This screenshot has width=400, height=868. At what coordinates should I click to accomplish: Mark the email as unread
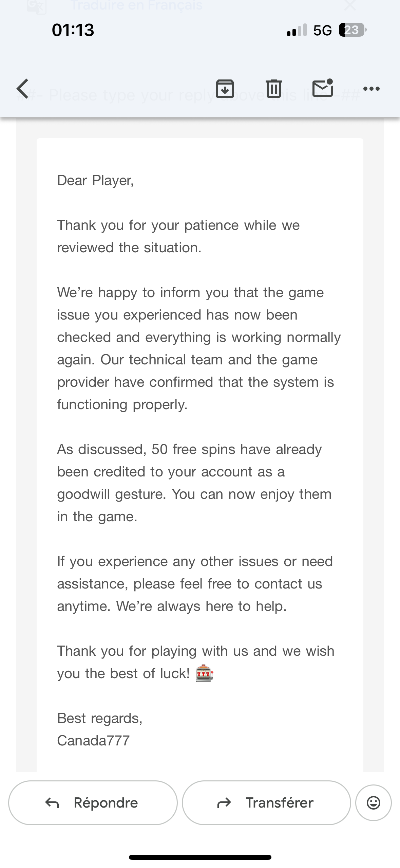pos(322,88)
